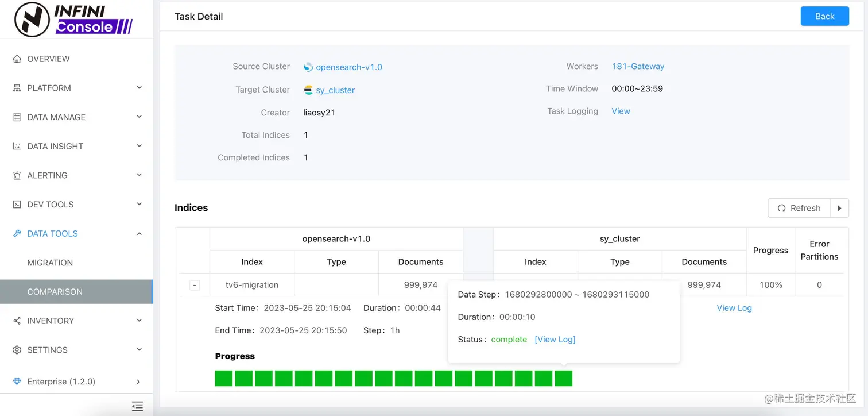Click the End Time 2023-05-25 20:15:50

click(x=303, y=330)
